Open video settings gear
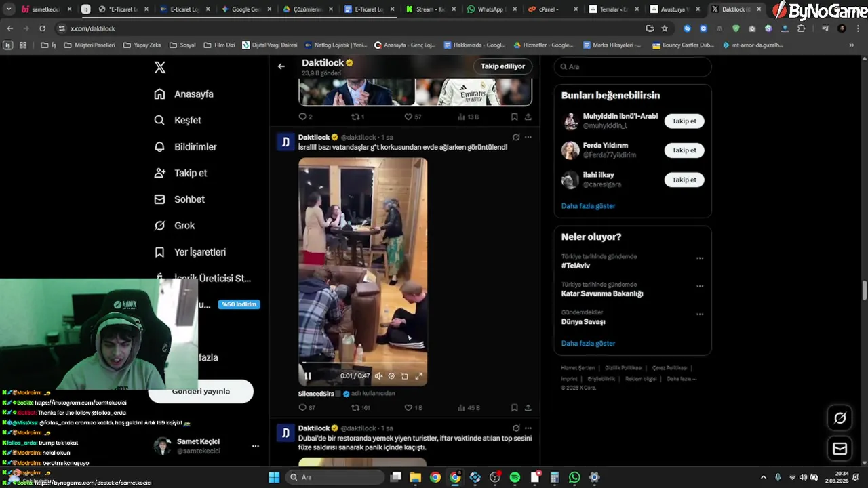 [391, 376]
